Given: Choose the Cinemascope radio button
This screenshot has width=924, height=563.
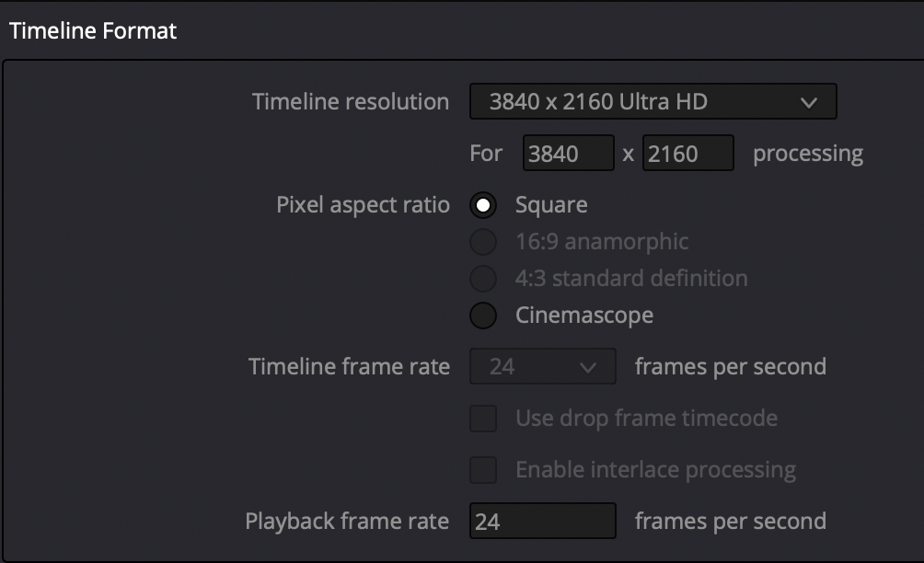Looking at the screenshot, I should 483,316.
